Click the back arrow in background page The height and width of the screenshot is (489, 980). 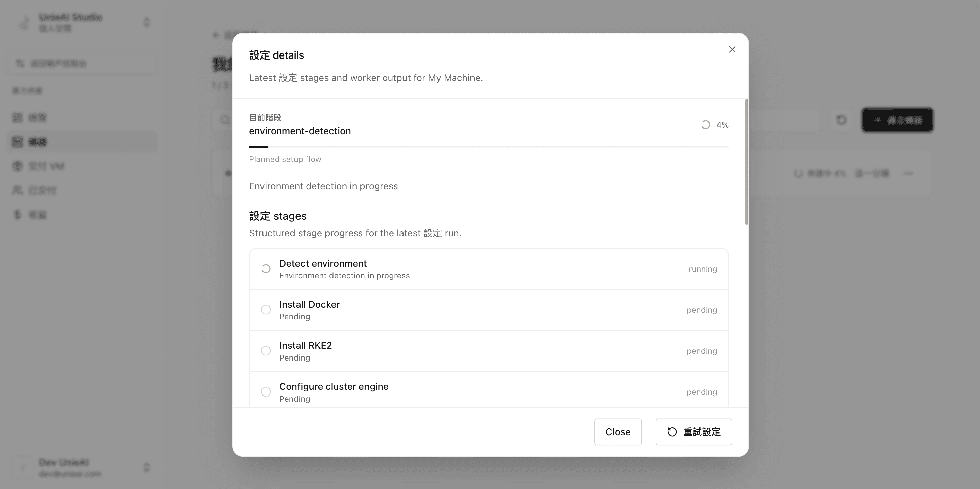tap(216, 35)
